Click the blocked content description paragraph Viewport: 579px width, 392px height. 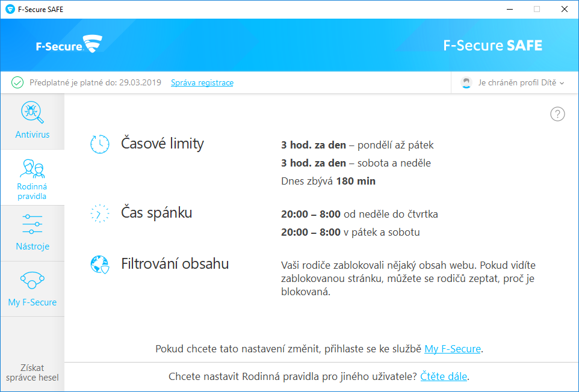[x=409, y=278]
